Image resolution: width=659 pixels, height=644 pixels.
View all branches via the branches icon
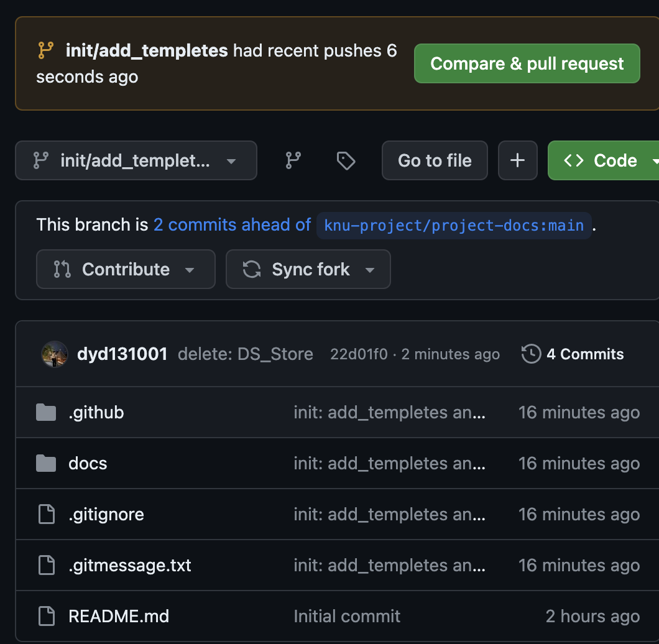point(293,160)
